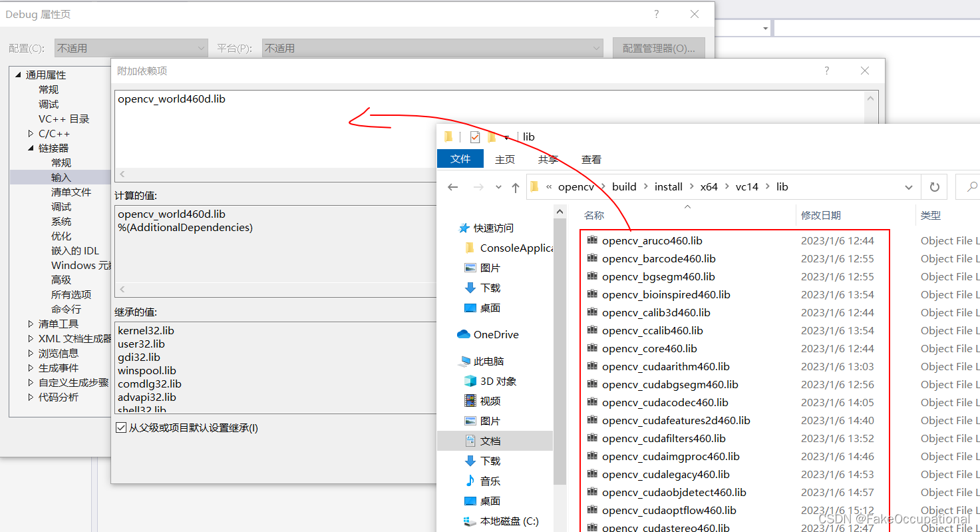Expand the 清单工具 tree node

click(31, 324)
